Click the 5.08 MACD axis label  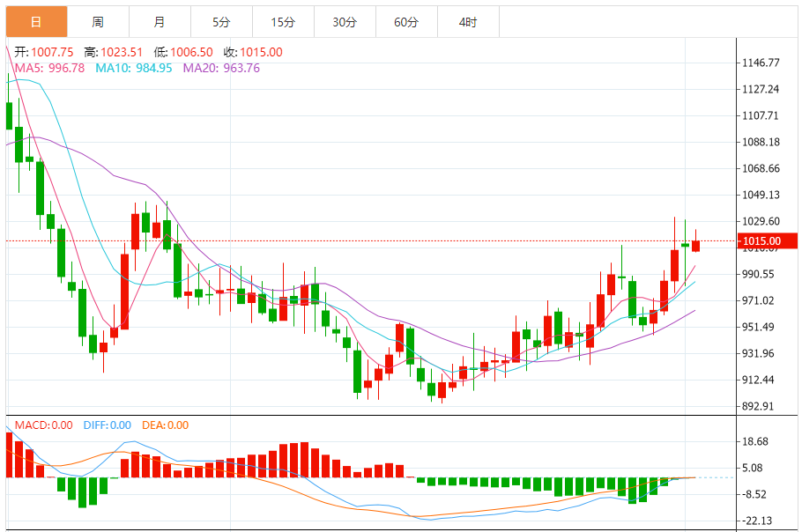[753, 468]
